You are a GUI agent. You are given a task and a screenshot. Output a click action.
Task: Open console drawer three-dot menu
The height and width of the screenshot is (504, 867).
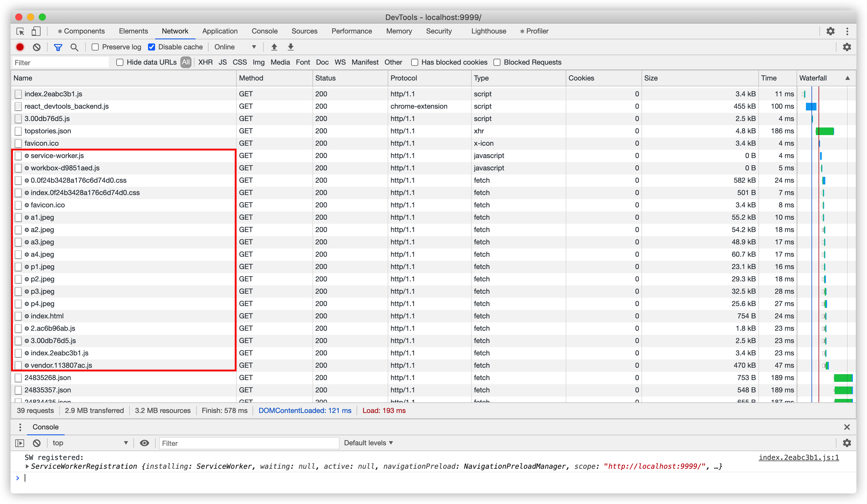tap(20, 427)
